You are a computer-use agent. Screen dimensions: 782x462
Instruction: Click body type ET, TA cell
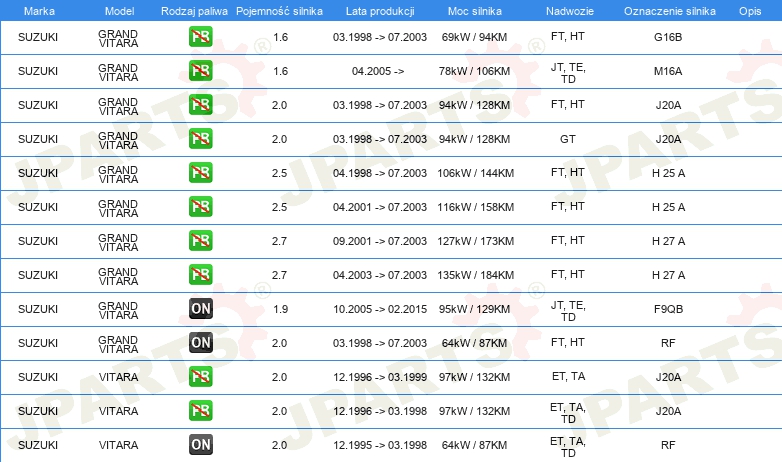pos(569,376)
